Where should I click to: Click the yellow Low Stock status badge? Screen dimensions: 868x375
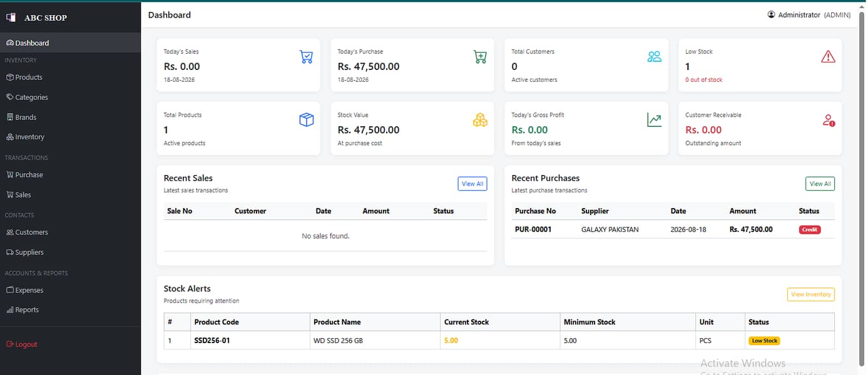coord(765,341)
